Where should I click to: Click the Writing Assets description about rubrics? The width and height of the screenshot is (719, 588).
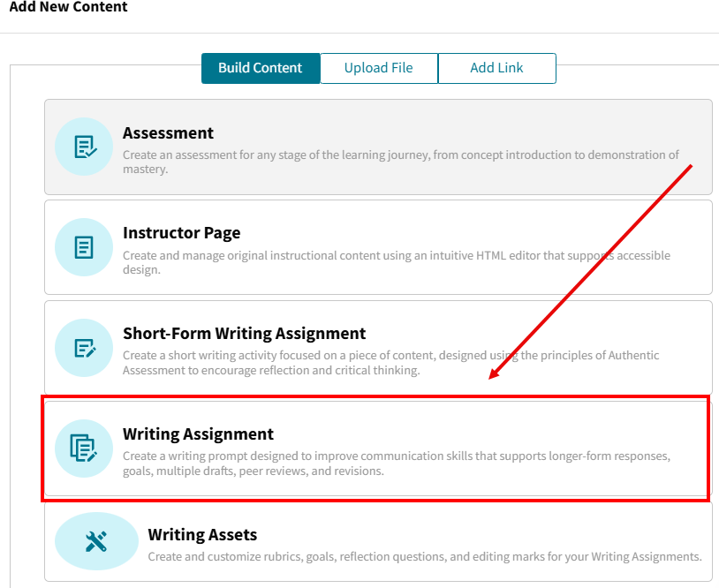(x=424, y=557)
